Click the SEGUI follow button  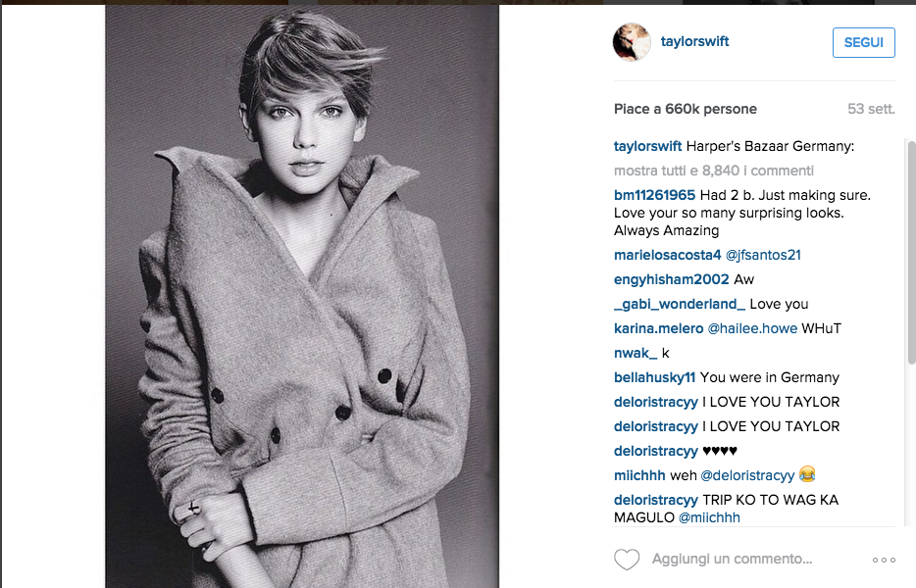coord(863,42)
